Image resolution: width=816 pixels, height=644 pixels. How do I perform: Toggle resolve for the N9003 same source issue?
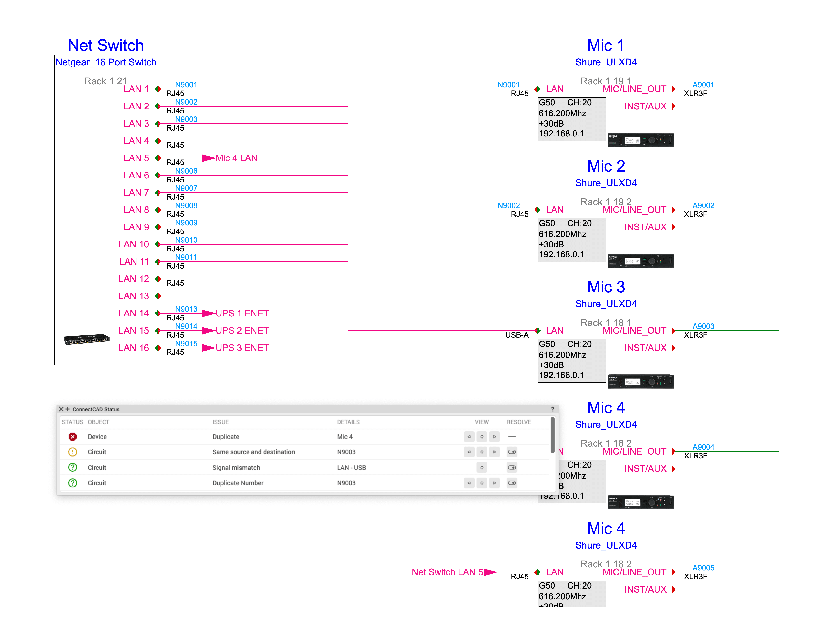click(512, 452)
